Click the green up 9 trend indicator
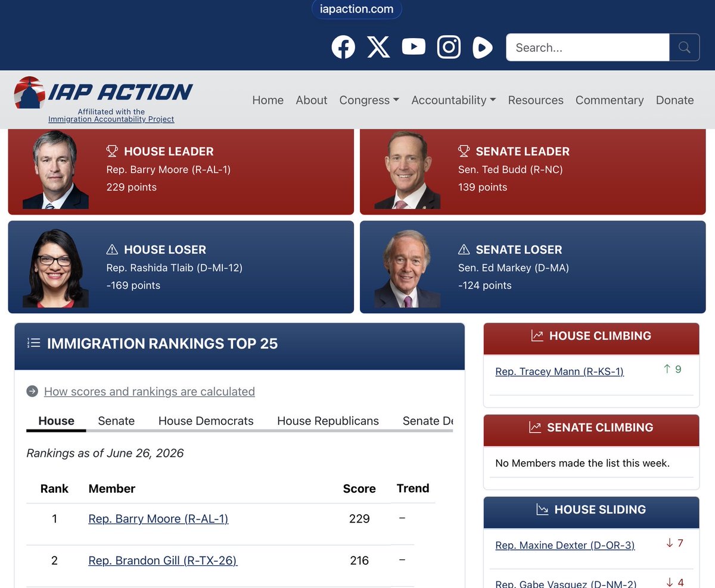 point(673,369)
